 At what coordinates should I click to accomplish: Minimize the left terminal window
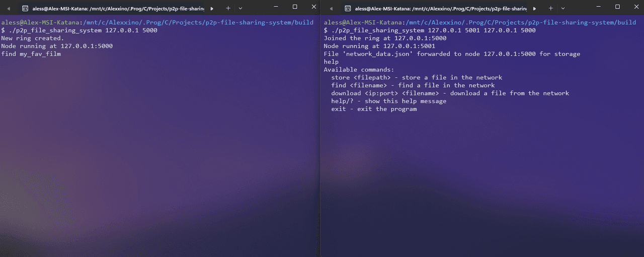276,7
